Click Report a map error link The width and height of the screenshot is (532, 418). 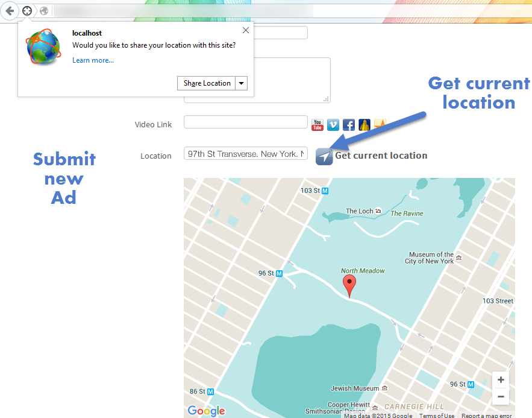tap(486, 415)
